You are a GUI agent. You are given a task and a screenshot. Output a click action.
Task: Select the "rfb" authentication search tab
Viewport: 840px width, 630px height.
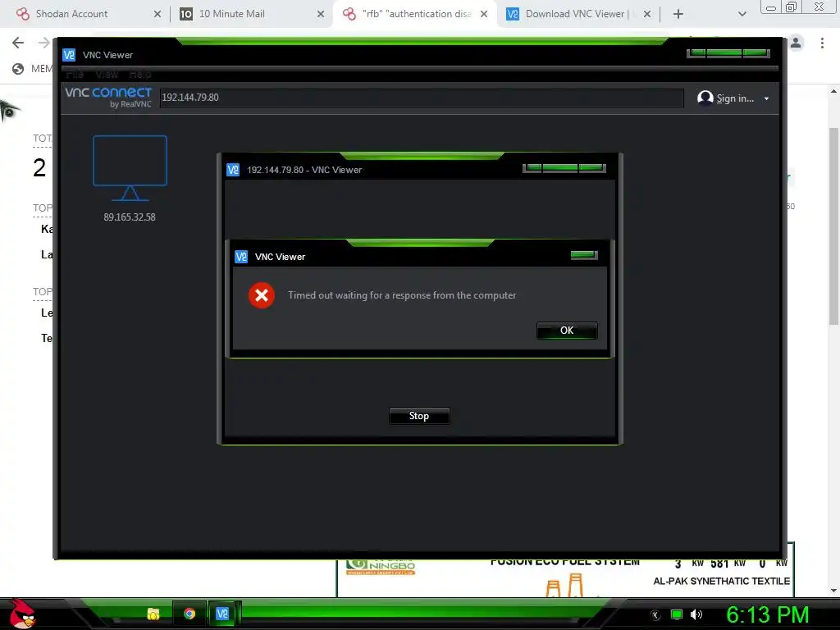tap(413, 14)
